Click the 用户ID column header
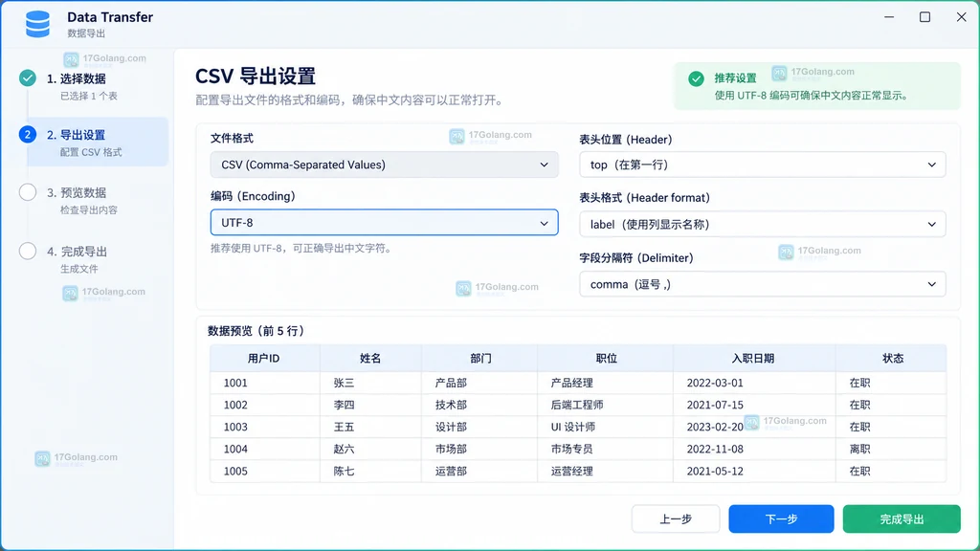The height and width of the screenshot is (551, 980). click(x=264, y=359)
